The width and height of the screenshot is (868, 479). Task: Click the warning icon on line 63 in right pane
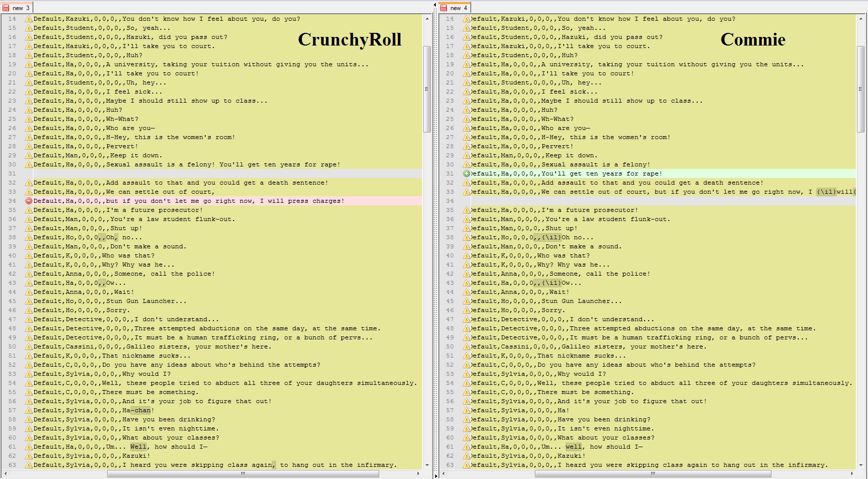(467, 465)
